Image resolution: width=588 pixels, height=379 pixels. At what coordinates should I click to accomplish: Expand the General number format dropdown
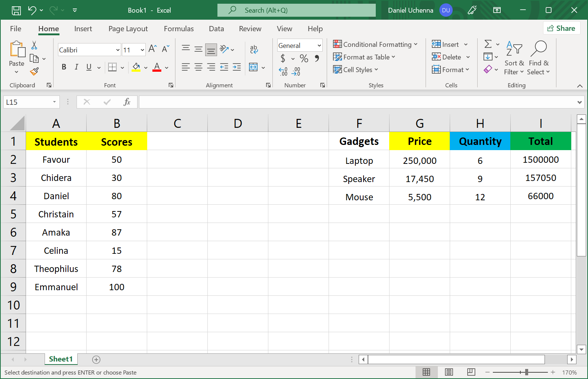click(x=319, y=45)
